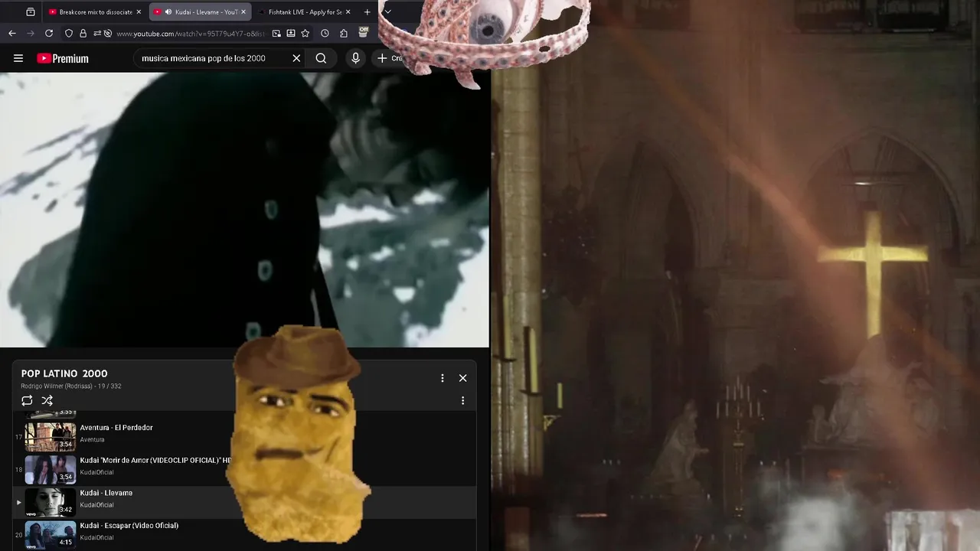
Task: Show site security padlock info
Action: (x=83, y=34)
